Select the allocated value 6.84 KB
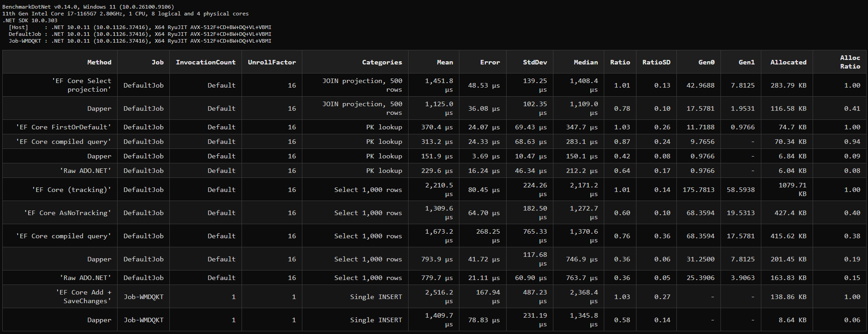The width and height of the screenshot is (868, 334). pos(793,156)
